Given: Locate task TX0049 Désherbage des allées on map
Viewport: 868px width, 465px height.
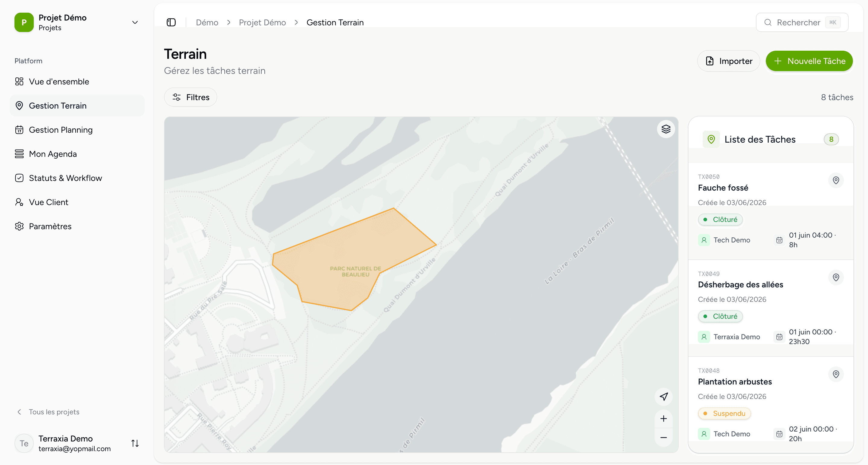Looking at the screenshot, I should tap(836, 277).
